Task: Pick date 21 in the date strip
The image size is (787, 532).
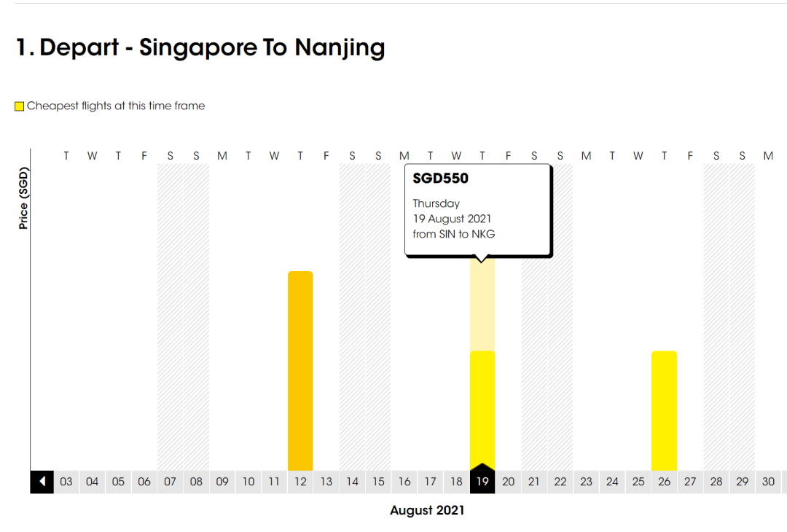Action: click(x=534, y=482)
